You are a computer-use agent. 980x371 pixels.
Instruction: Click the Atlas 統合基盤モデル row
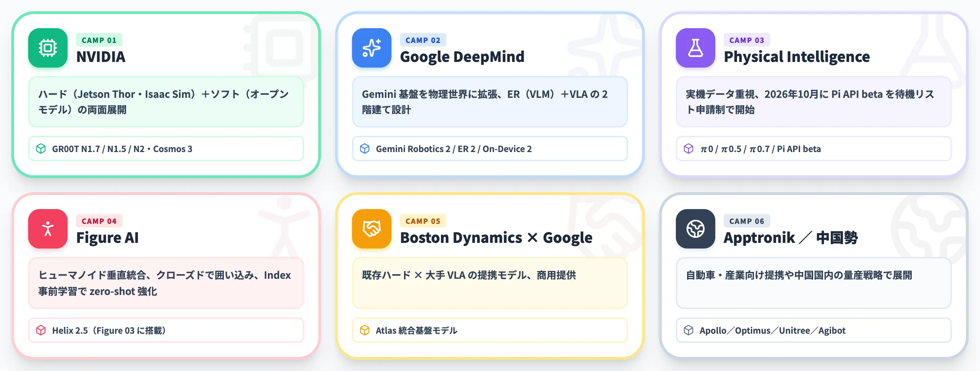click(x=490, y=330)
